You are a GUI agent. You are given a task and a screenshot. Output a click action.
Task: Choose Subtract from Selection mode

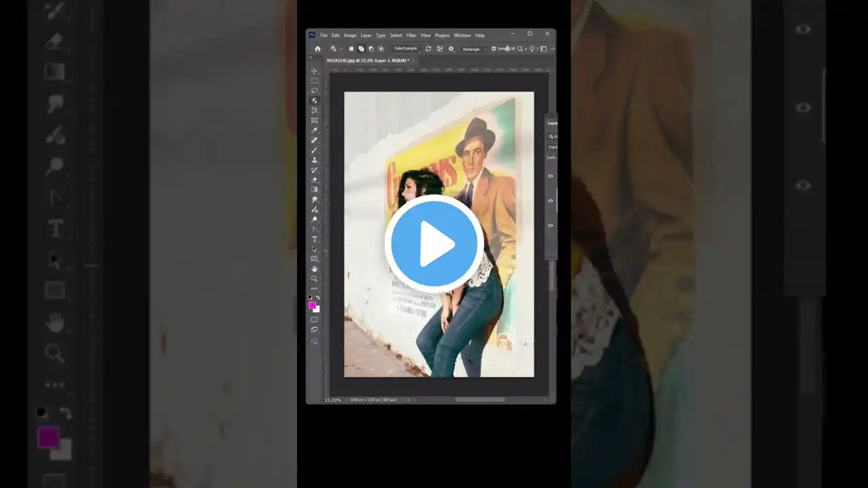371,49
